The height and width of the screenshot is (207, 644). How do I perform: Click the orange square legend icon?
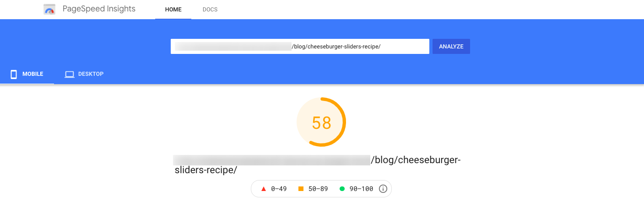[x=301, y=189]
